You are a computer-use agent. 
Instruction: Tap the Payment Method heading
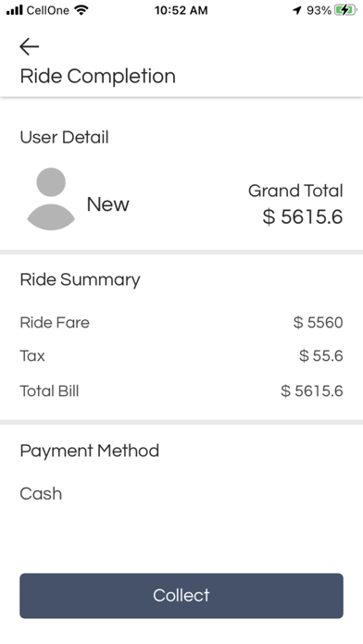pyautogui.click(x=90, y=452)
